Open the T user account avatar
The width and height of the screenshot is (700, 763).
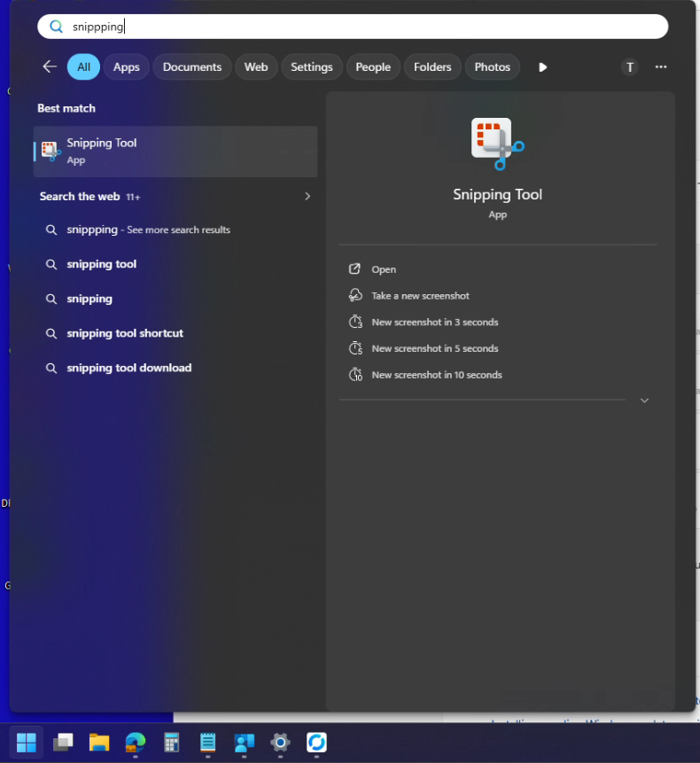pyautogui.click(x=629, y=67)
